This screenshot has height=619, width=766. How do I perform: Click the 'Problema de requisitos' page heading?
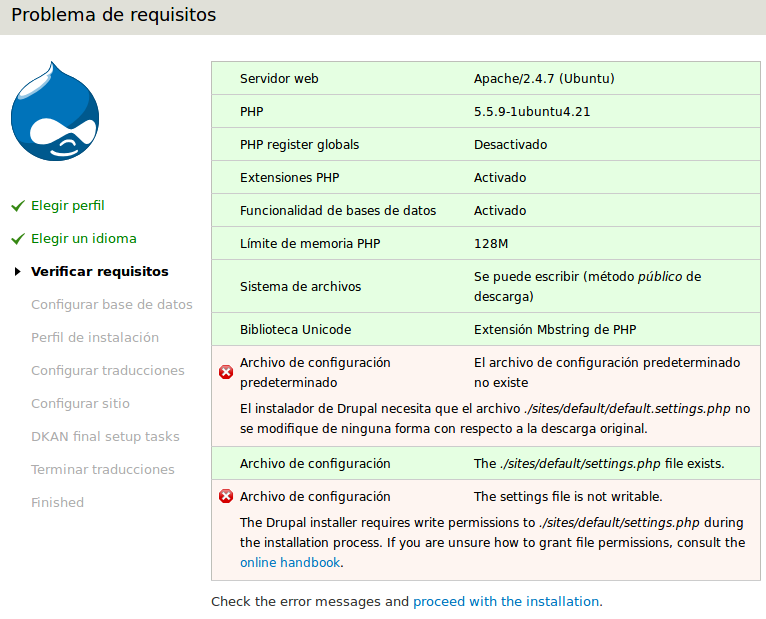pyautogui.click(x=113, y=15)
